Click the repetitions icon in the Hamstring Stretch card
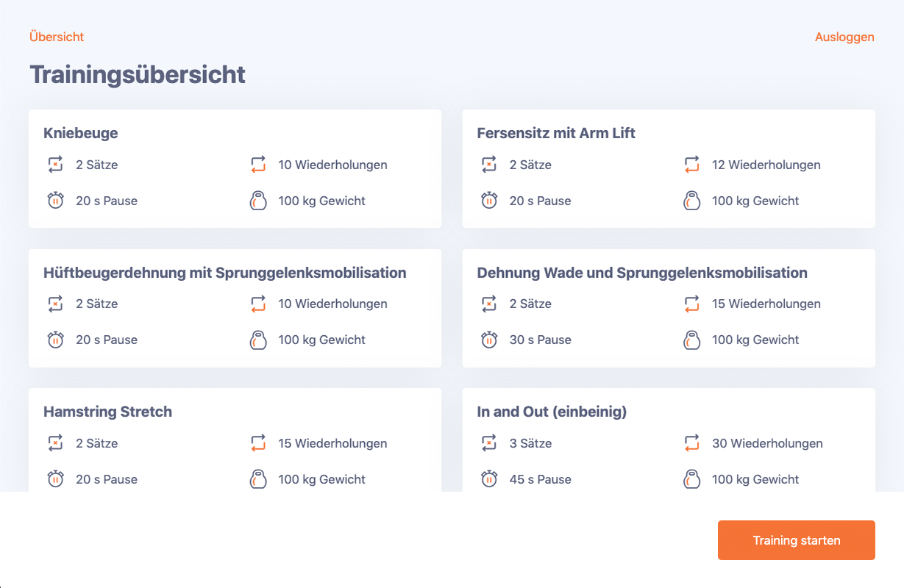 tap(257, 443)
